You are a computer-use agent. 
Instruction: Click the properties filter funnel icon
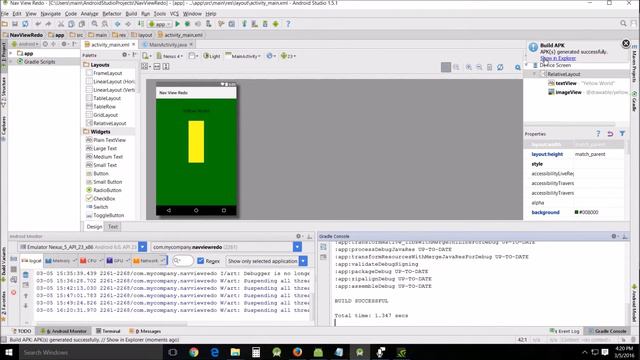622,133
